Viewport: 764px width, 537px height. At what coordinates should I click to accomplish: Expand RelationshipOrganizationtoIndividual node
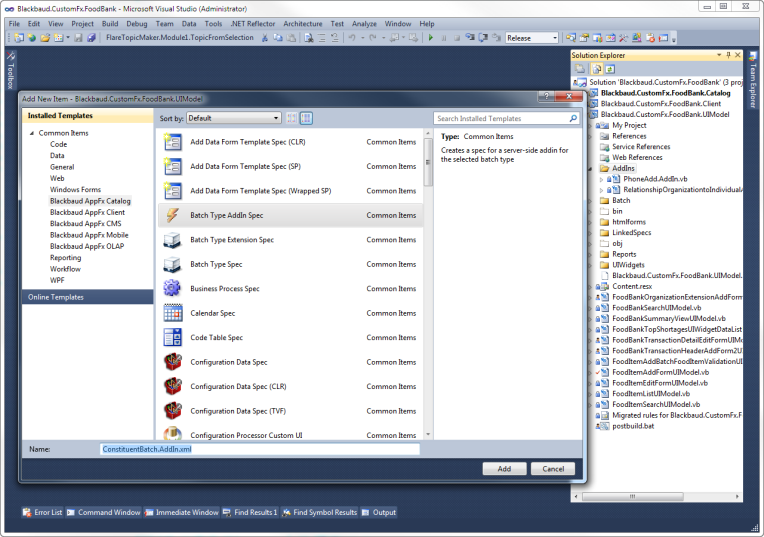click(x=601, y=190)
